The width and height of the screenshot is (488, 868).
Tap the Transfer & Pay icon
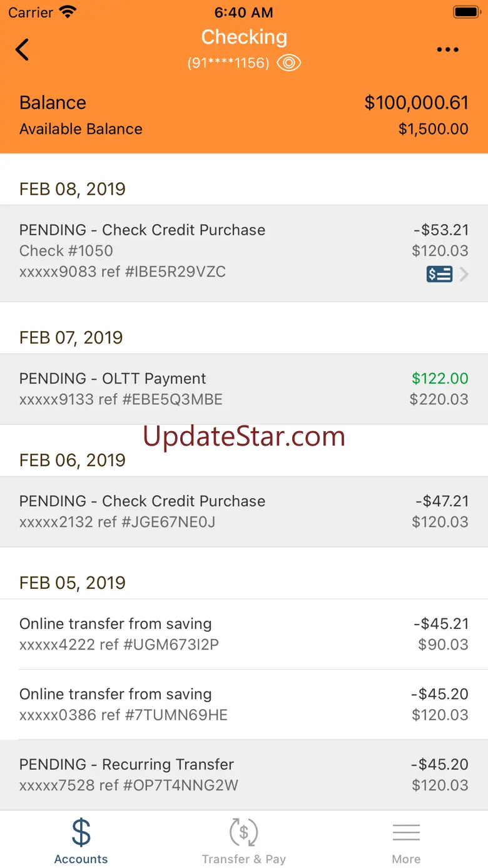click(243, 832)
